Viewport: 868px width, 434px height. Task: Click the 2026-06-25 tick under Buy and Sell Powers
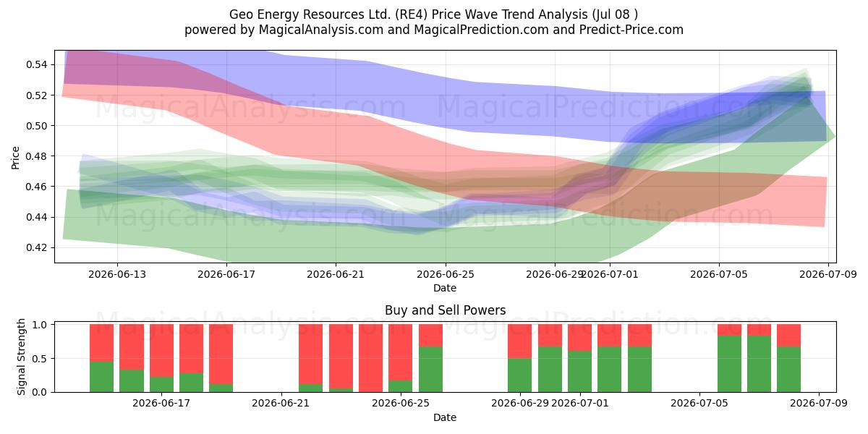(x=400, y=404)
